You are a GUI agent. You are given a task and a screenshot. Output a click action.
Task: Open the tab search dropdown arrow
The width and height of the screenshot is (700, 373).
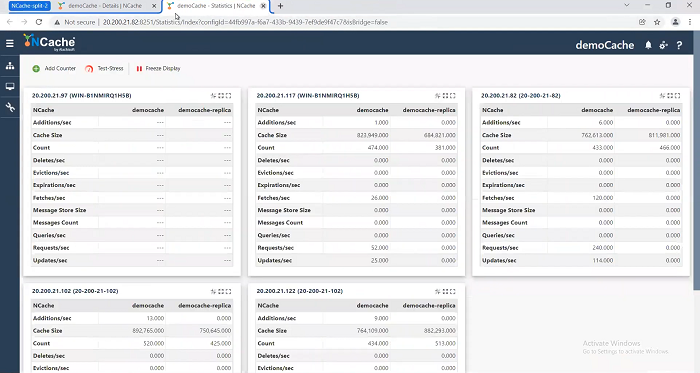coord(626,5)
